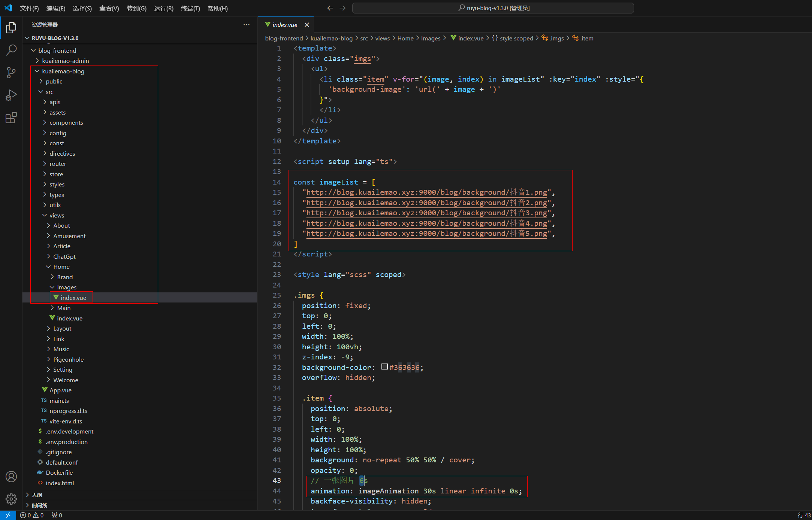The image size is (812, 520).
Task: Expand the Home folder in file tree
Action: tap(61, 267)
